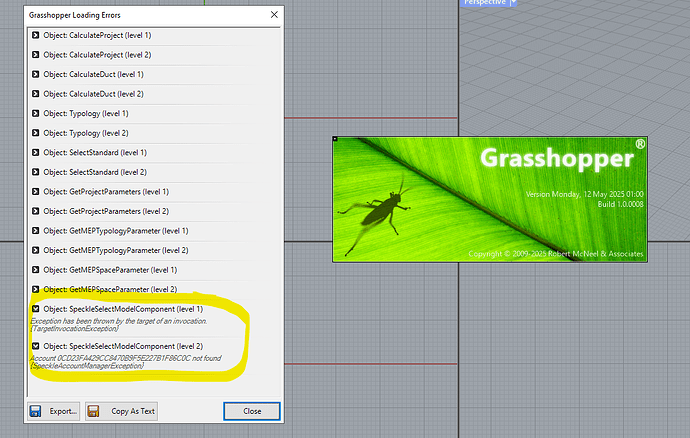The height and width of the screenshot is (438, 690).
Task: Expand GetMEPSpaceParameter (level 2) arrow
Action: (x=36, y=289)
